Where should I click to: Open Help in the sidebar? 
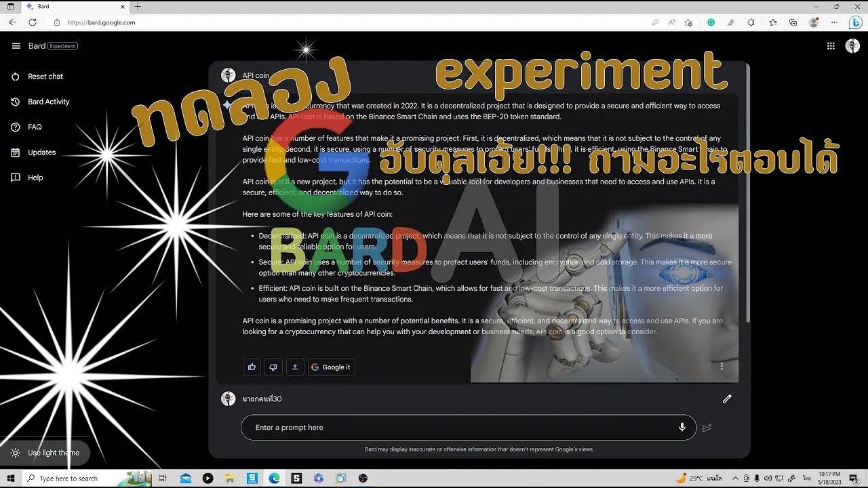point(27,178)
